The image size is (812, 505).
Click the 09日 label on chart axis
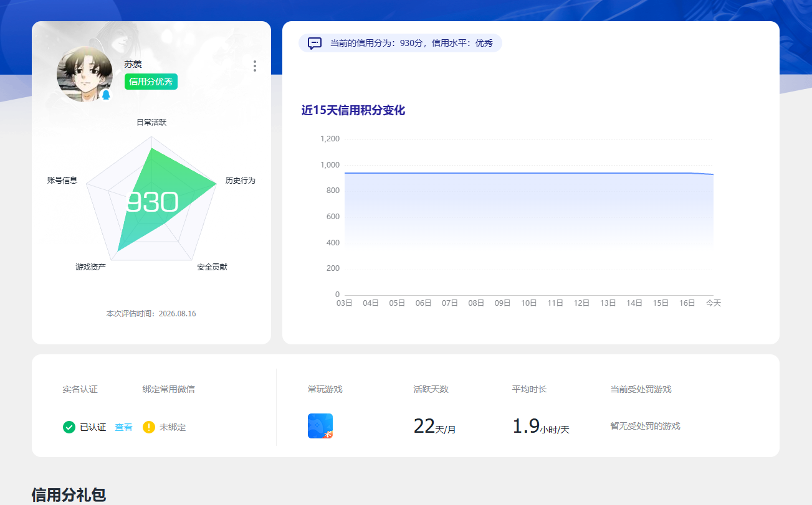click(503, 303)
